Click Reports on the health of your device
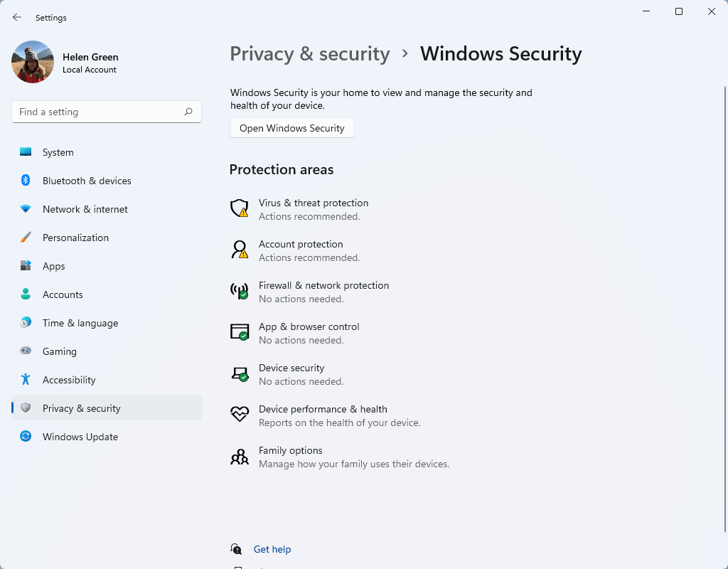The image size is (728, 569). pos(339,422)
